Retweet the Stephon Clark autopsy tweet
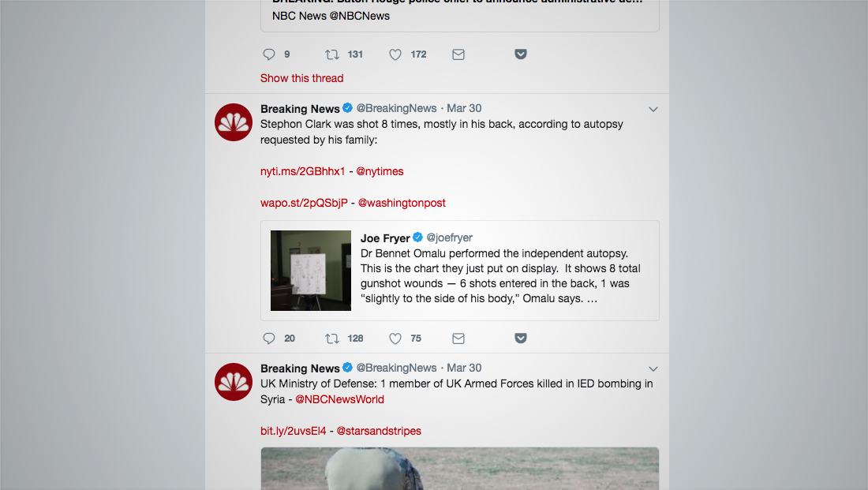The width and height of the screenshot is (868, 490). pos(331,338)
